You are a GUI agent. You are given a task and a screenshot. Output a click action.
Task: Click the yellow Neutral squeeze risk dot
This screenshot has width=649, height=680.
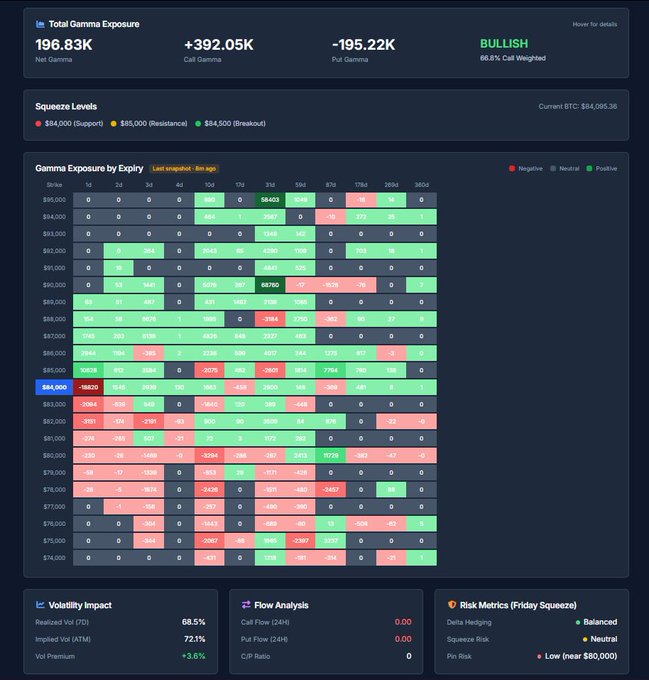[x=585, y=639]
